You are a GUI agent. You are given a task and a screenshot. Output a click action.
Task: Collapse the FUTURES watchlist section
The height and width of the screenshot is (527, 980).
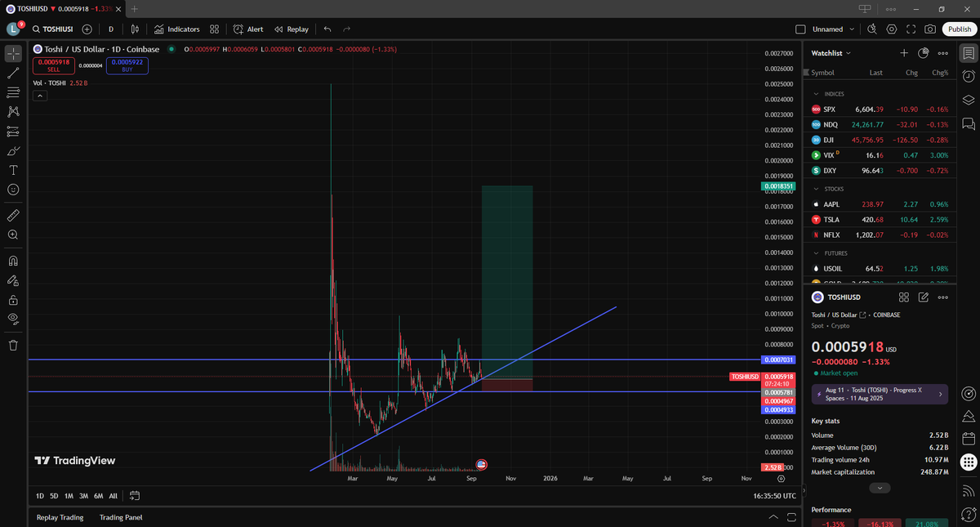816,253
